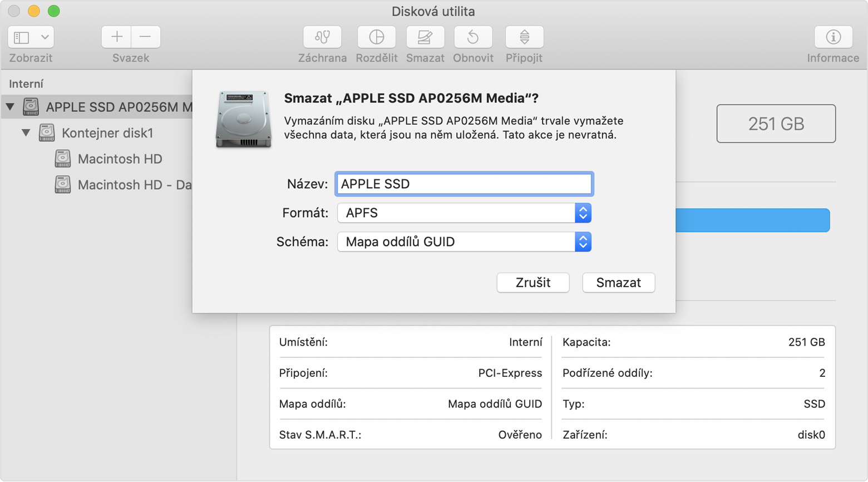This screenshot has height=482, width=868.
Task: Click the Záchrana (First Aid) stethoscope icon
Action: point(322,37)
